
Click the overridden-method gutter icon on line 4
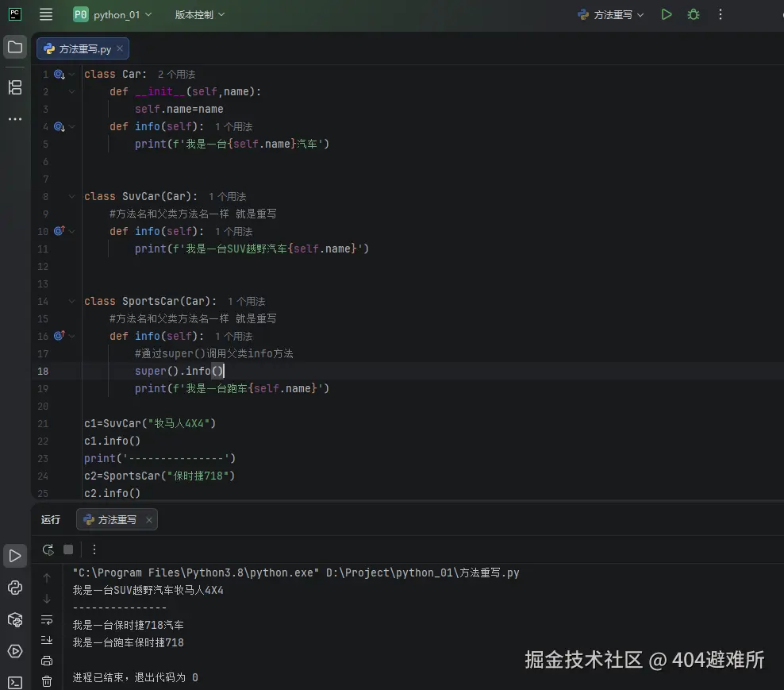(x=59, y=126)
